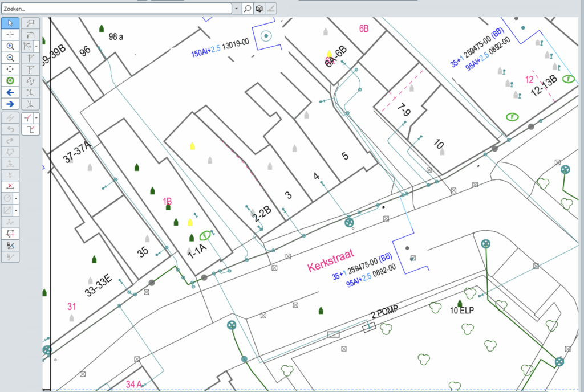Click the 3D cube icon next to search

[x=259, y=8]
